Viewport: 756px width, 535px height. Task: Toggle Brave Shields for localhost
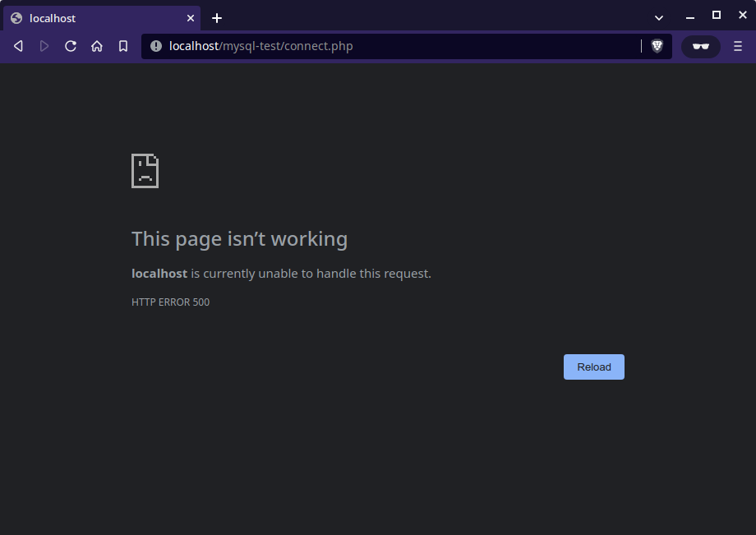[657, 46]
